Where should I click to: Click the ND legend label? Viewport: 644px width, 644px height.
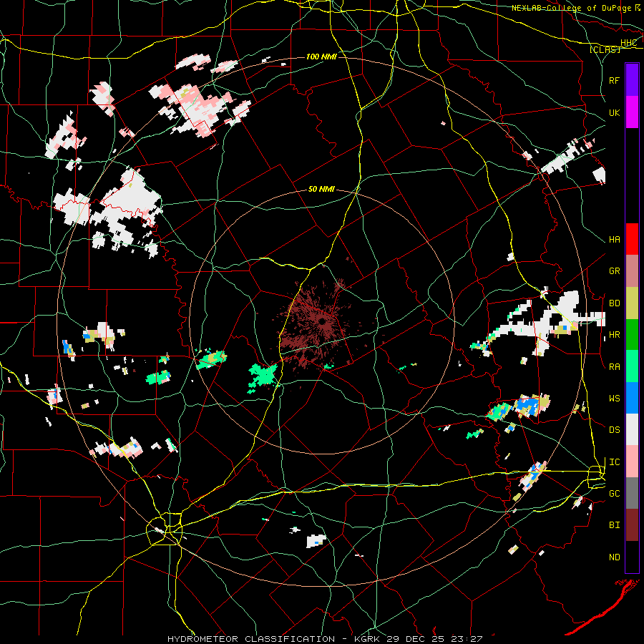point(614,557)
